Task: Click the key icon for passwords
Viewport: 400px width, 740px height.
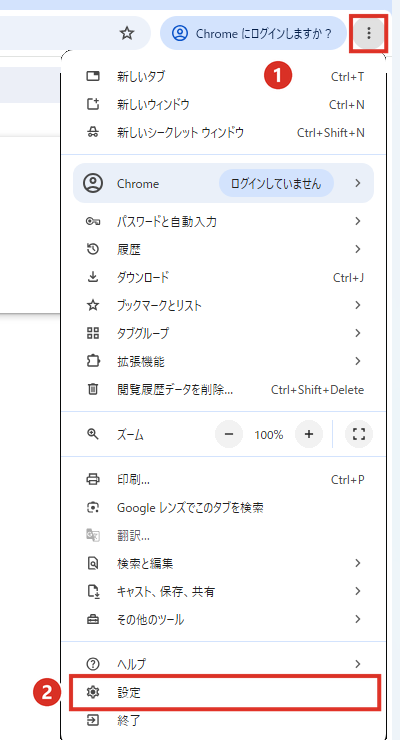Action: pyautogui.click(x=93, y=221)
